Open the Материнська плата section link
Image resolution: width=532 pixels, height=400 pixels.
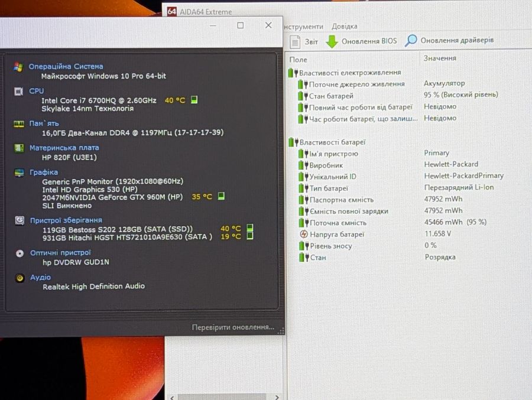click(x=64, y=148)
